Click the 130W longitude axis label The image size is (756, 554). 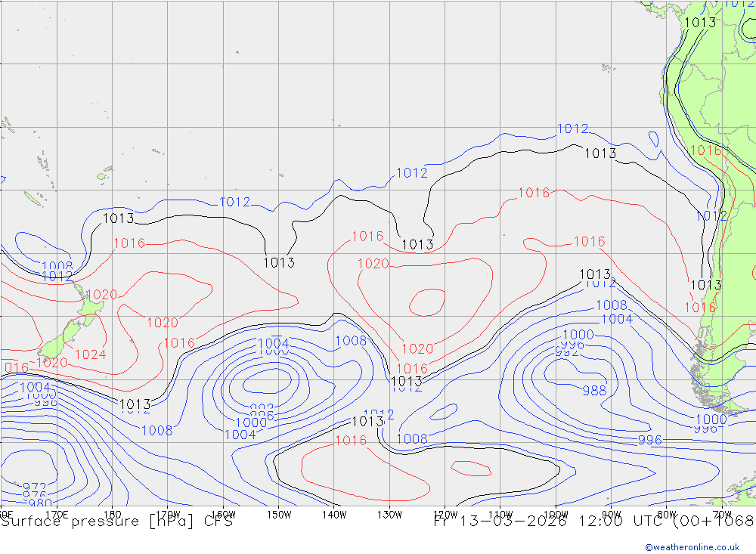[x=389, y=515]
